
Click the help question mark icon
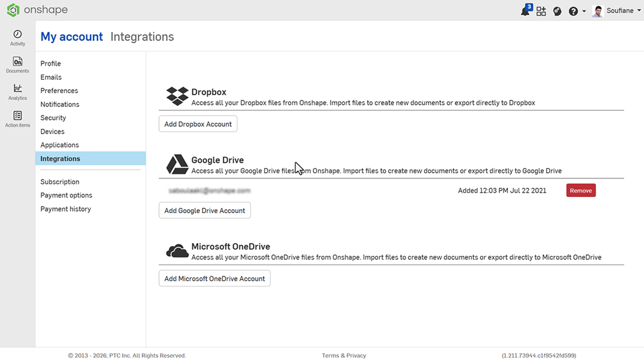point(573,11)
